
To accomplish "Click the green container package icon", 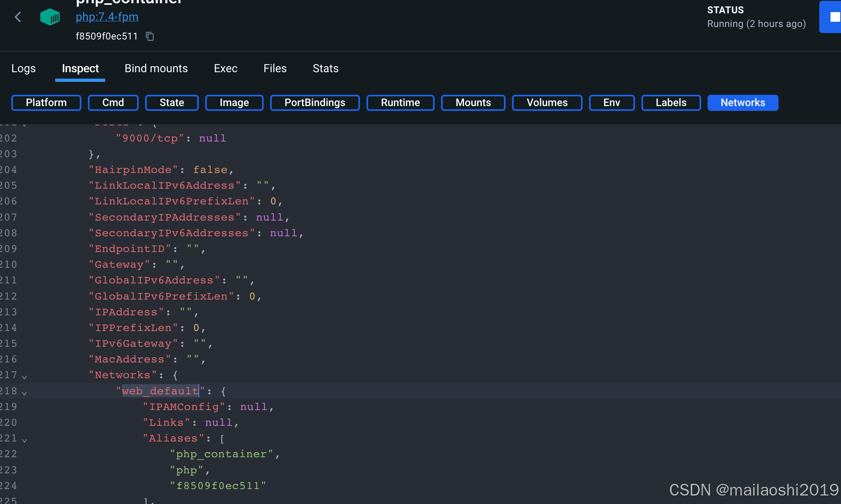I will [50, 17].
